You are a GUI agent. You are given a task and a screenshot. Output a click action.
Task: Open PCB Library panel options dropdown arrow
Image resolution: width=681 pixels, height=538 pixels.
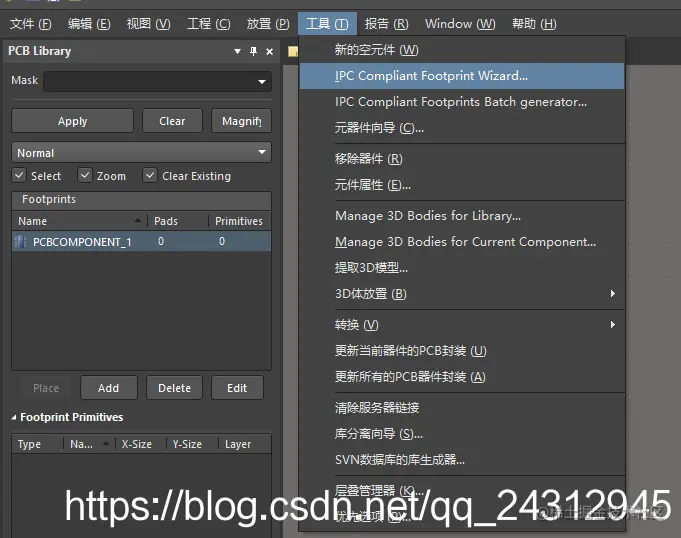point(237,52)
